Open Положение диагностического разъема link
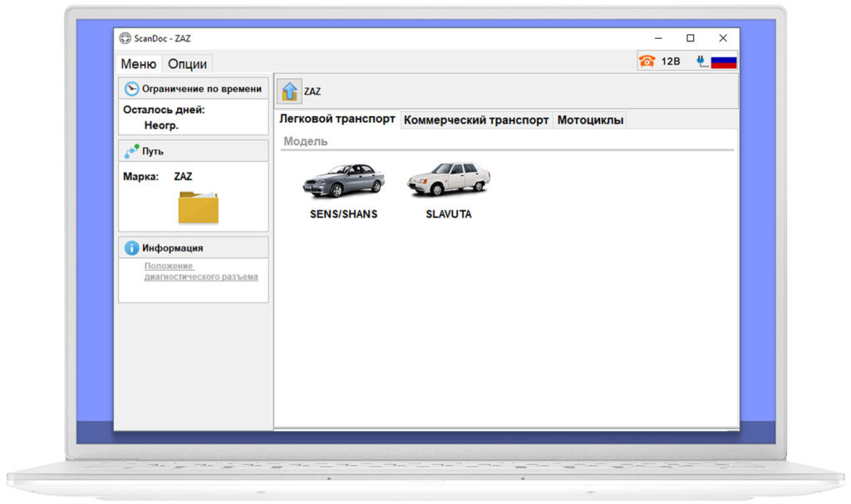This screenshot has width=851, height=504. 201,272
